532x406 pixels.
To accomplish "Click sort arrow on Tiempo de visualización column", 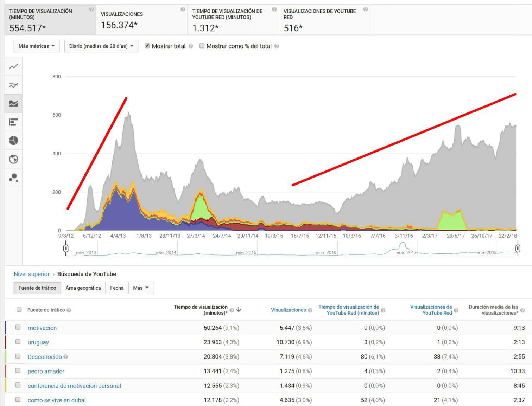I will pos(239,310).
